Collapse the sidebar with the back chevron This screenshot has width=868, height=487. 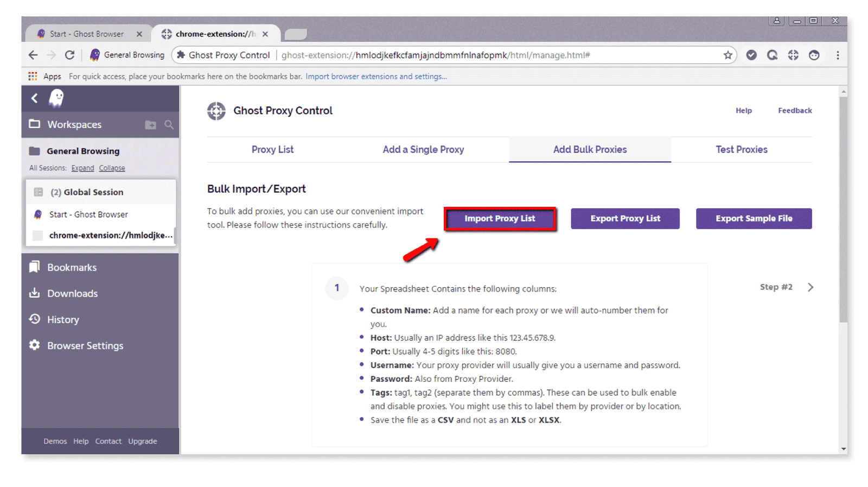coord(35,98)
